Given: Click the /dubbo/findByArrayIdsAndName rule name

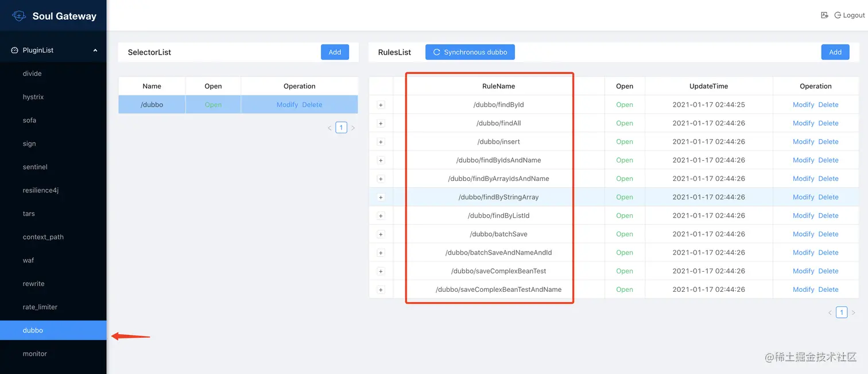Looking at the screenshot, I should (498, 179).
